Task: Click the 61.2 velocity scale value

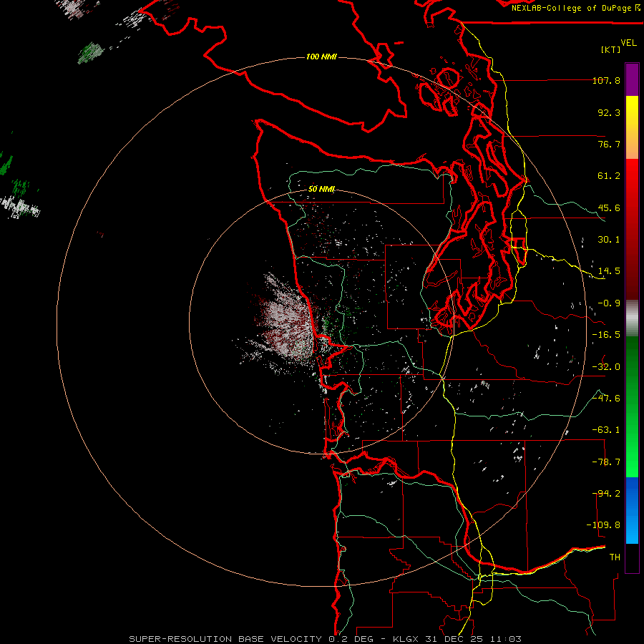Action: pos(609,176)
